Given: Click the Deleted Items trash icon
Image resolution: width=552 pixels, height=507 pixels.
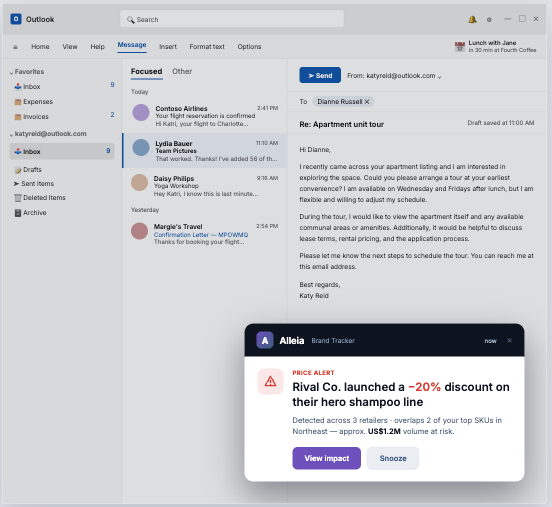Looking at the screenshot, I should [18, 198].
